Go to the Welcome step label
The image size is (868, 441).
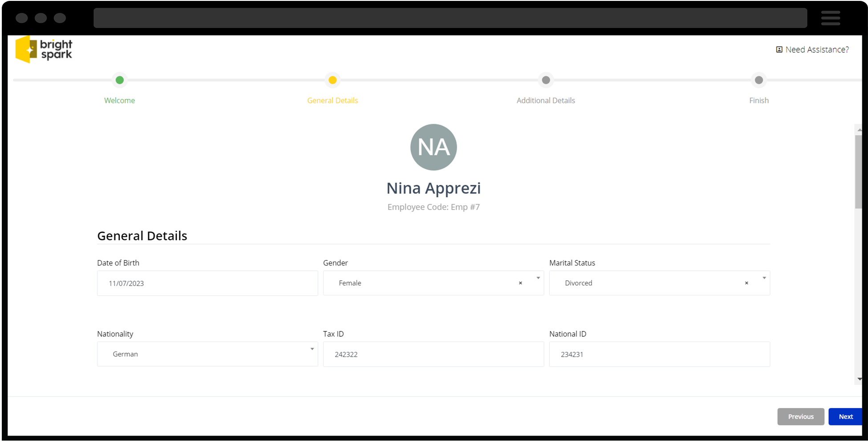(120, 101)
